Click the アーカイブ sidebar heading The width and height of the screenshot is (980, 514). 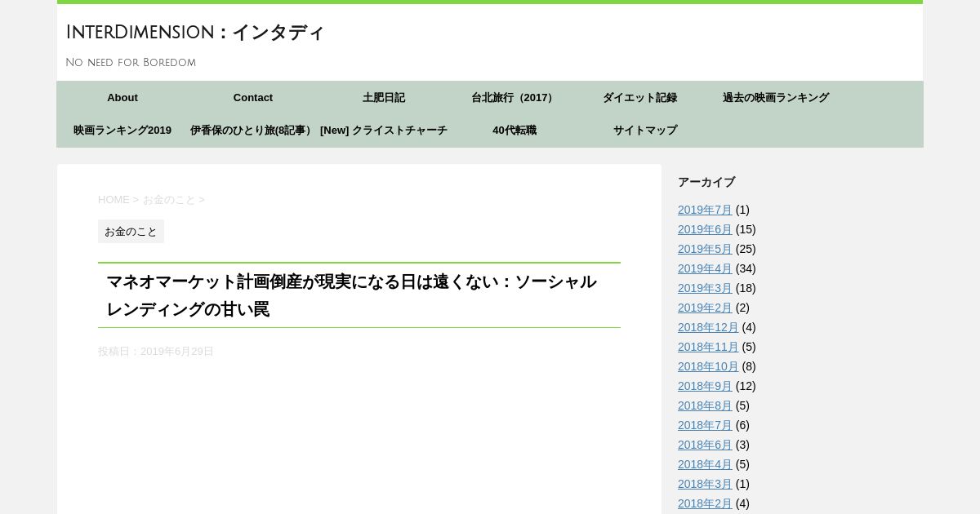coord(706,182)
